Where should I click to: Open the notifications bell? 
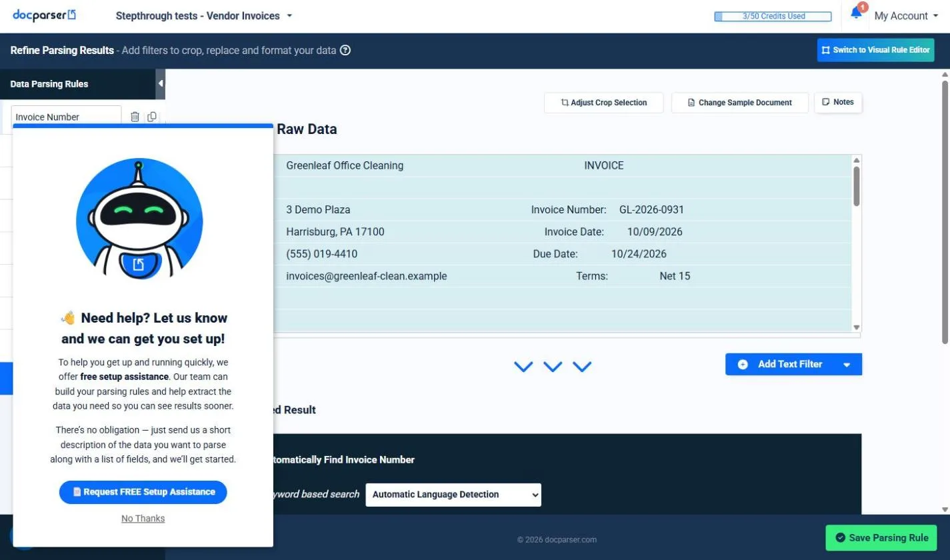[856, 13]
